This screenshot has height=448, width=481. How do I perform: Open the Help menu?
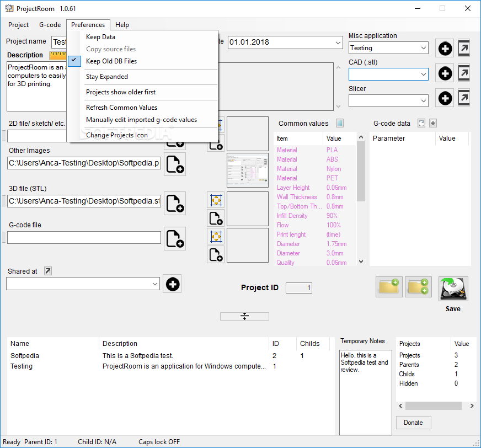coord(122,25)
